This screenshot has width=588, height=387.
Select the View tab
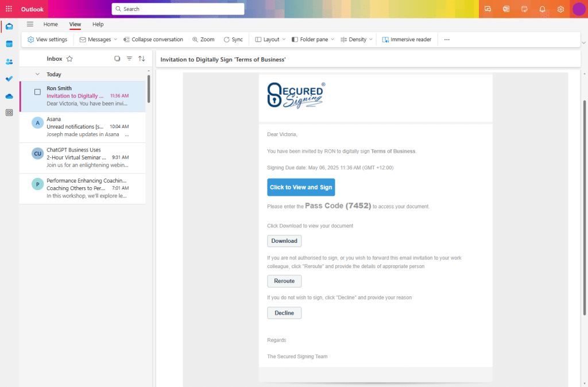click(75, 24)
